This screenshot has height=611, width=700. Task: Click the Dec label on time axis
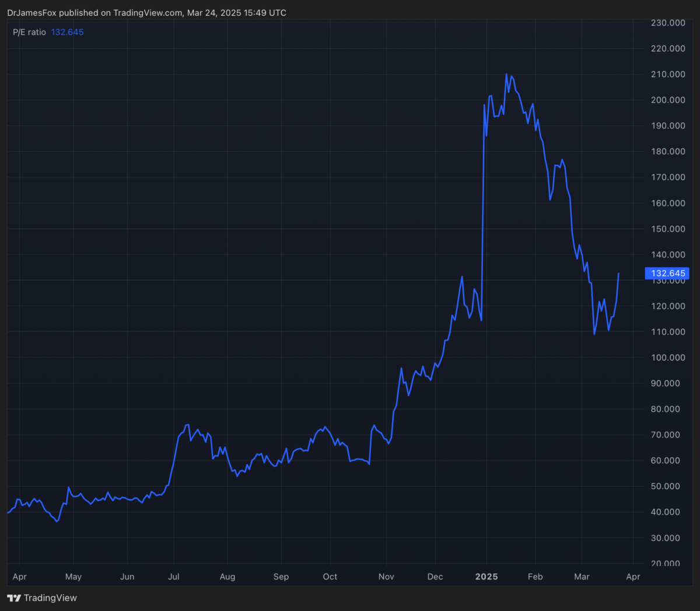(435, 577)
